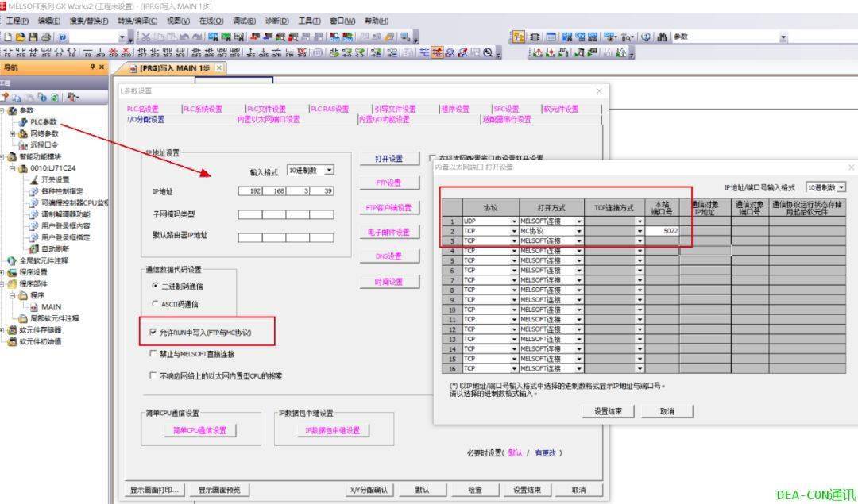
Task: Open row 3 TCP连接方式 dropdown
Action: pyautogui.click(x=640, y=241)
